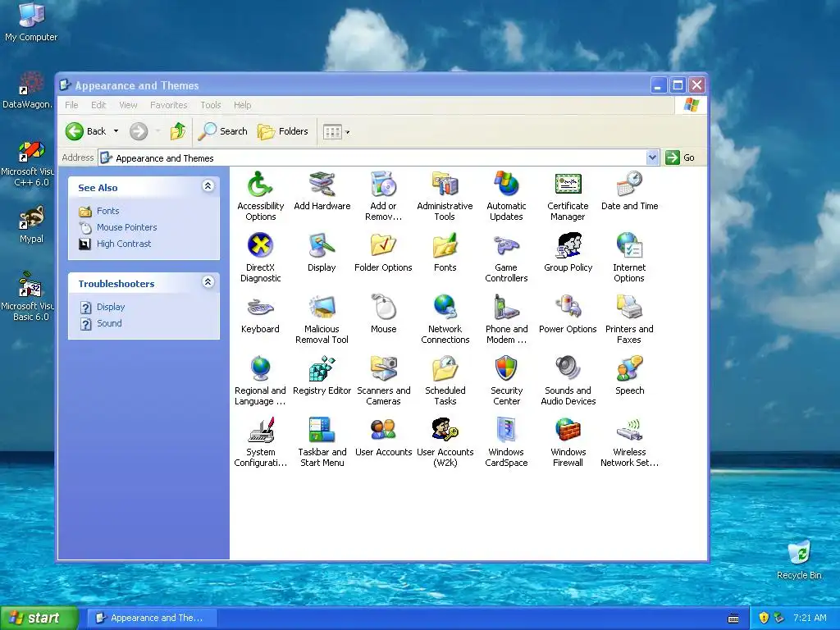The image size is (840, 630).
Task: Open Date and Time settings
Action: [x=629, y=191]
